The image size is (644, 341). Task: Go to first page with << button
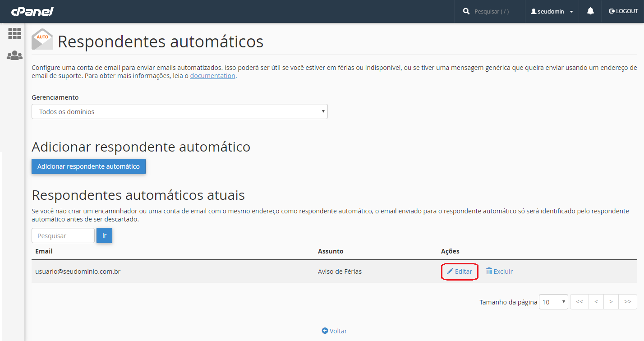coord(580,302)
